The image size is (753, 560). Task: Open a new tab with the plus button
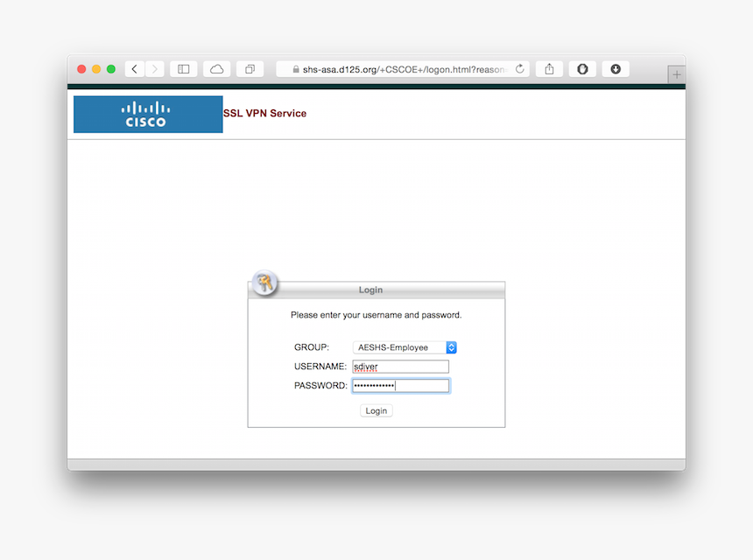677,74
